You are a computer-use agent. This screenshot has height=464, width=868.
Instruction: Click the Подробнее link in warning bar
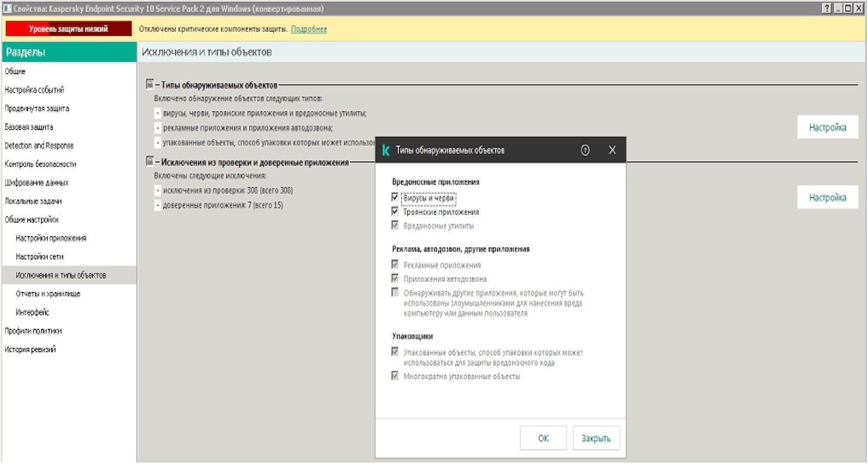(309, 29)
